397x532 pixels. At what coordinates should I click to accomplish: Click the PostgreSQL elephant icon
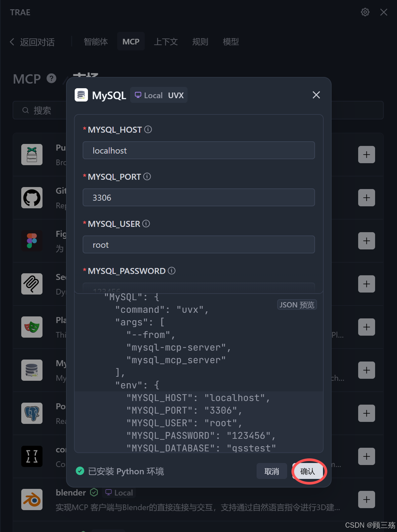(32, 413)
